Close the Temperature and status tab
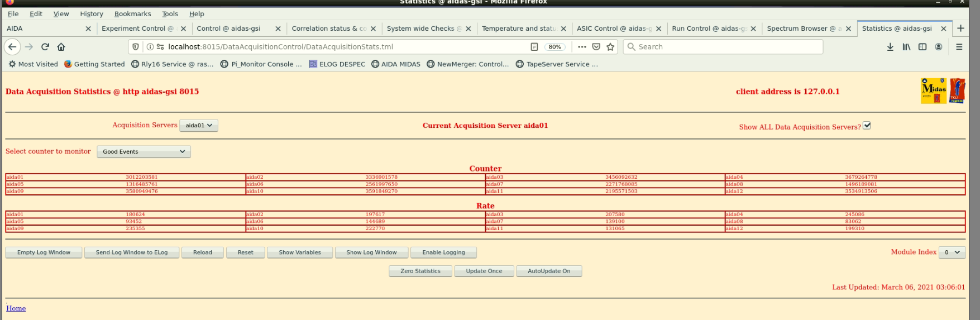Image resolution: width=980 pixels, height=320 pixels. click(563, 28)
